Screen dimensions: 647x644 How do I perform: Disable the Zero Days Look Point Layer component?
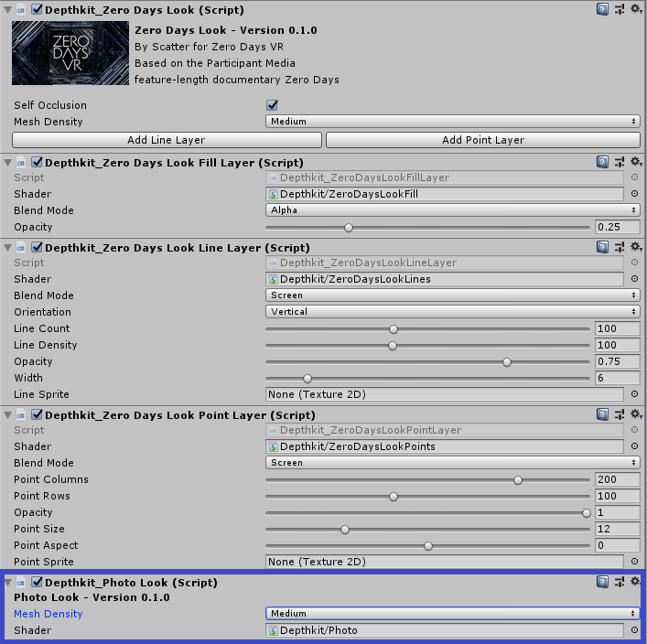click(38, 414)
